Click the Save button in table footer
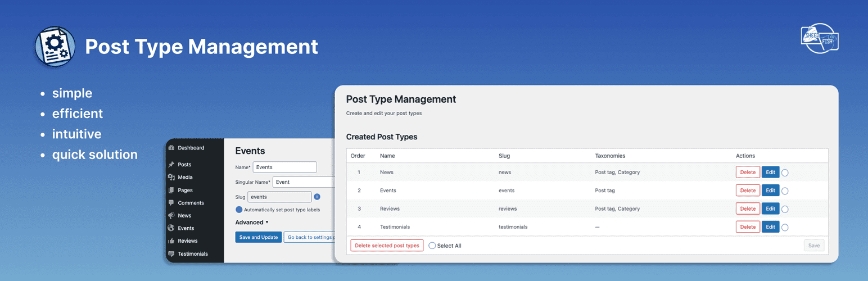Screen dimensions: 868x281 point(813,246)
